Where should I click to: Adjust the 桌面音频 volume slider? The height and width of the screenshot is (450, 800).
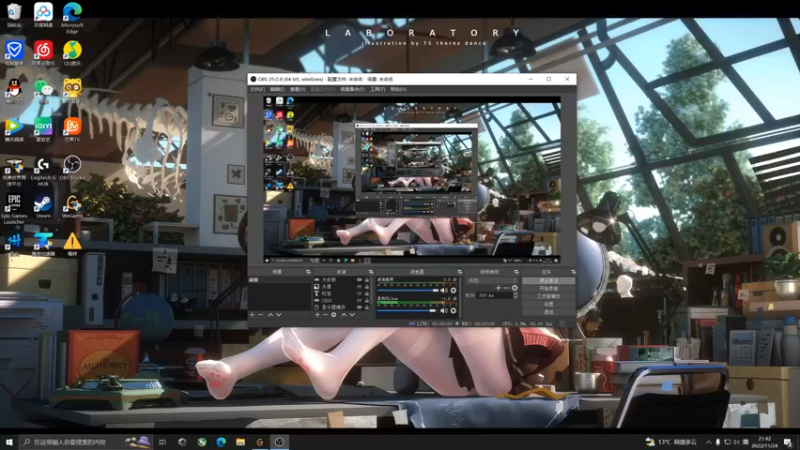coord(408,290)
